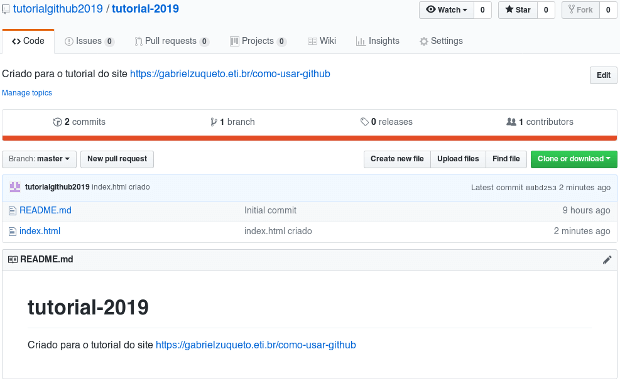Open the Wiki tab
Screen dimensions: 620x381
(322, 41)
